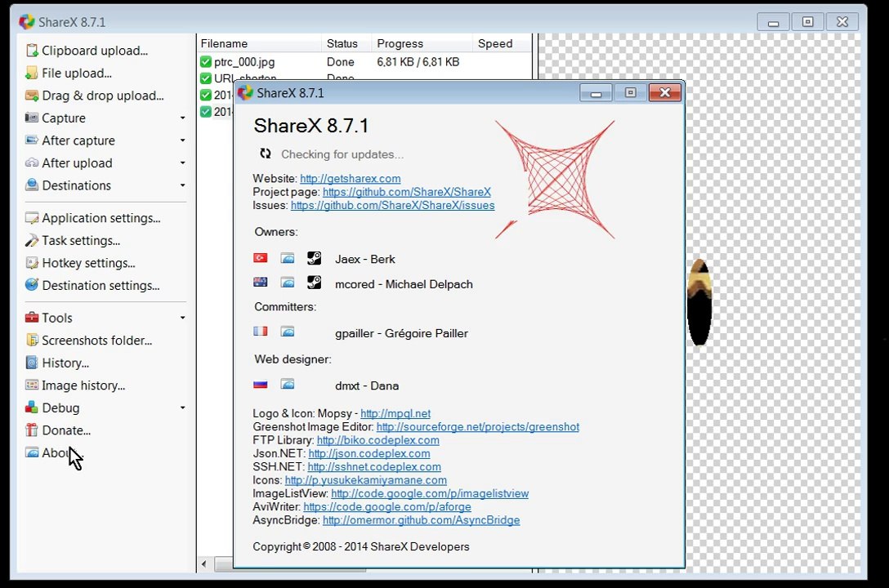Click the Drag & drop upload icon

click(32, 96)
